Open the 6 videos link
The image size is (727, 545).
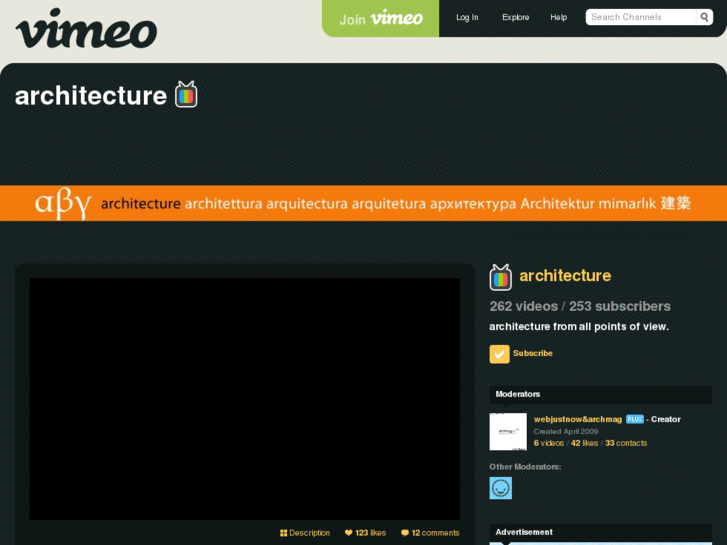(548, 443)
